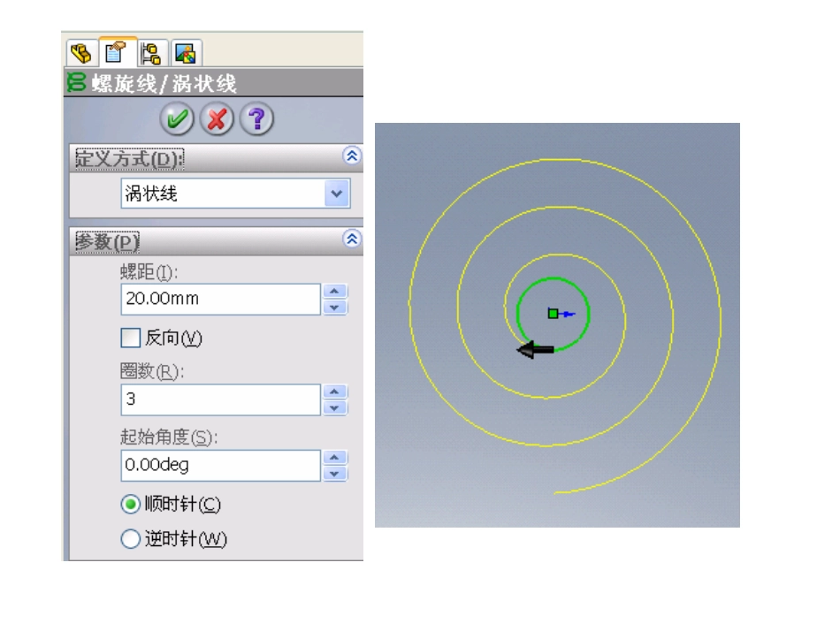The width and height of the screenshot is (840, 631).
Task: Open help with the purple question mark
Action: 256,118
